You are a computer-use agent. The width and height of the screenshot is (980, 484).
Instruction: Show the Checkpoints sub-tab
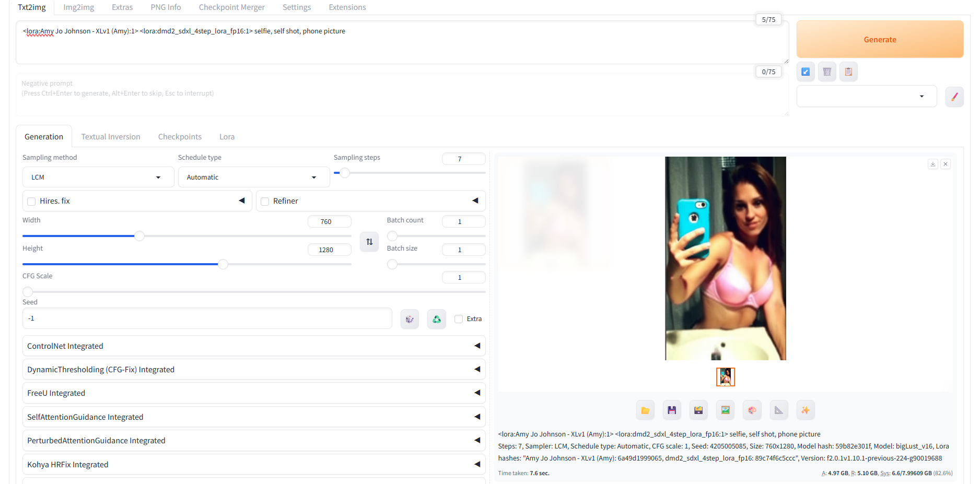[180, 136]
